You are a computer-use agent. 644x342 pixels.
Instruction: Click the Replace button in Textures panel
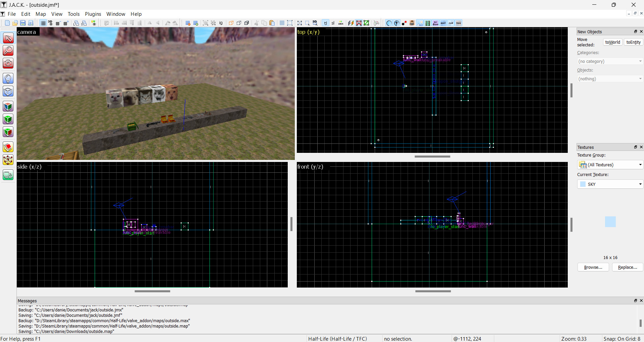click(627, 267)
